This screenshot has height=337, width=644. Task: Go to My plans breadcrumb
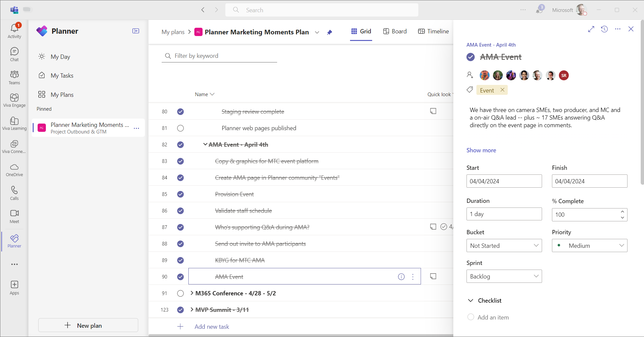coord(173,32)
